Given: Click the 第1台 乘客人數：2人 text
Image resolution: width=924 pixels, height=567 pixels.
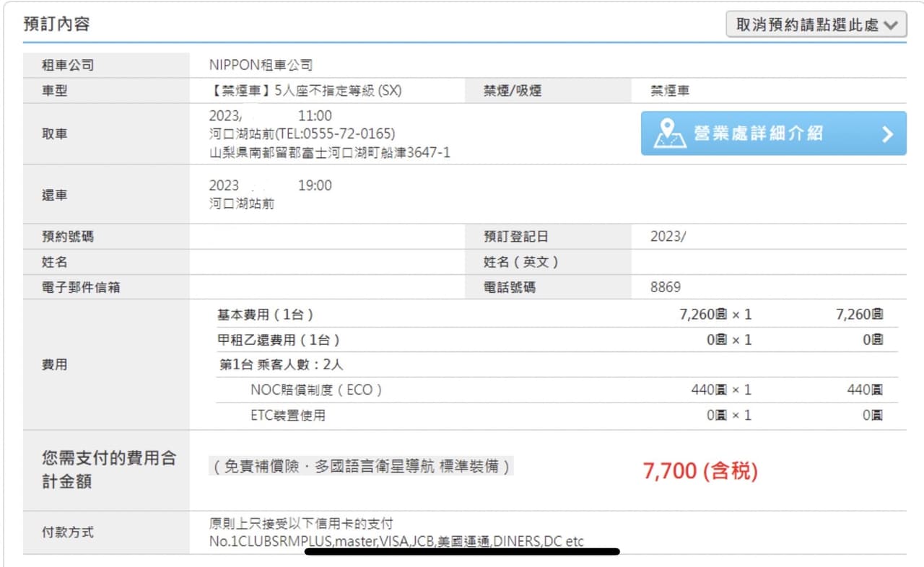Looking at the screenshot, I should pos(282,364).
